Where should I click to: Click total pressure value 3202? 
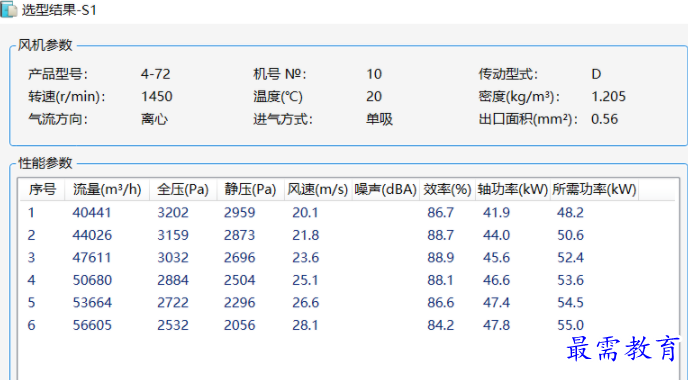(173, 213)
